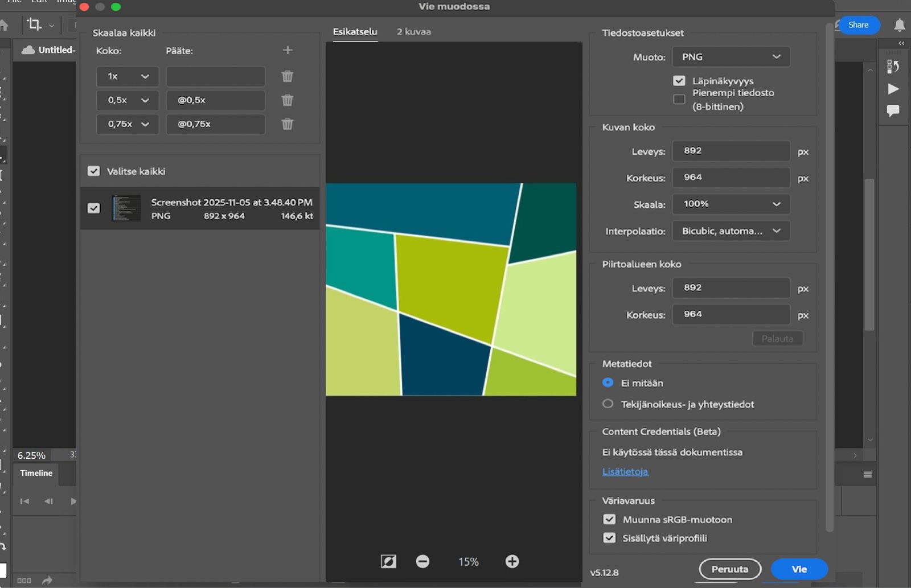Switch to the 2 kuvaa tab

[413, 32]
